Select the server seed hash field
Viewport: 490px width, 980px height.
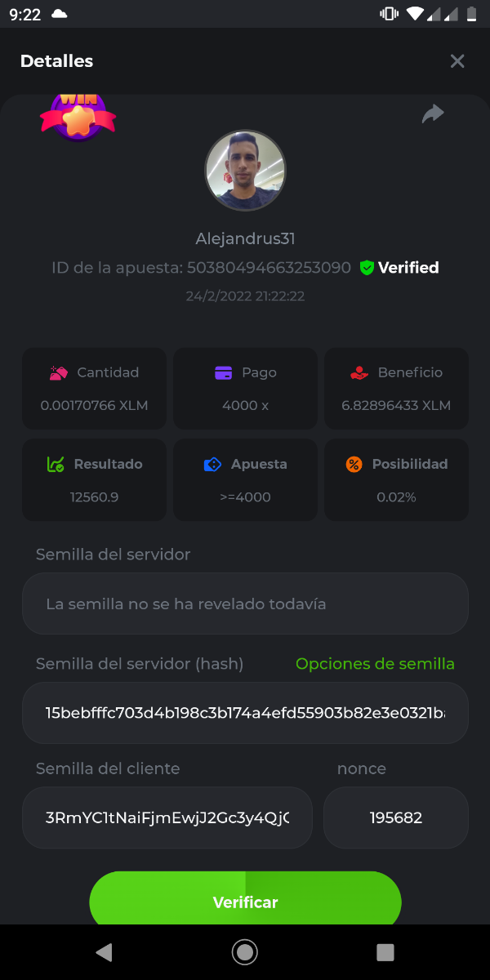[x=245, y=713]
